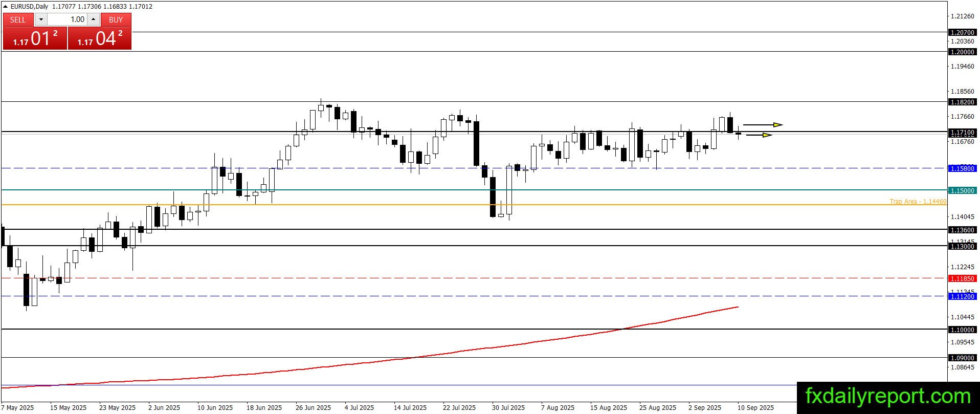Click the 1.21260 price scale value
Screen dimensions: 980x414
pos(962,16)
